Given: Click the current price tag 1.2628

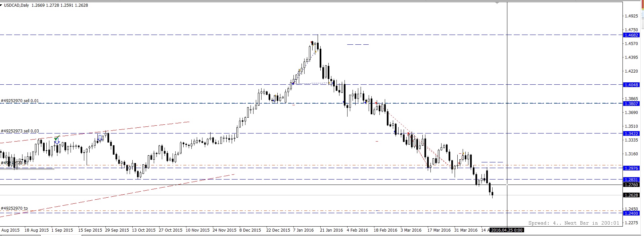Looking at the screenshot, I should 631,195.
